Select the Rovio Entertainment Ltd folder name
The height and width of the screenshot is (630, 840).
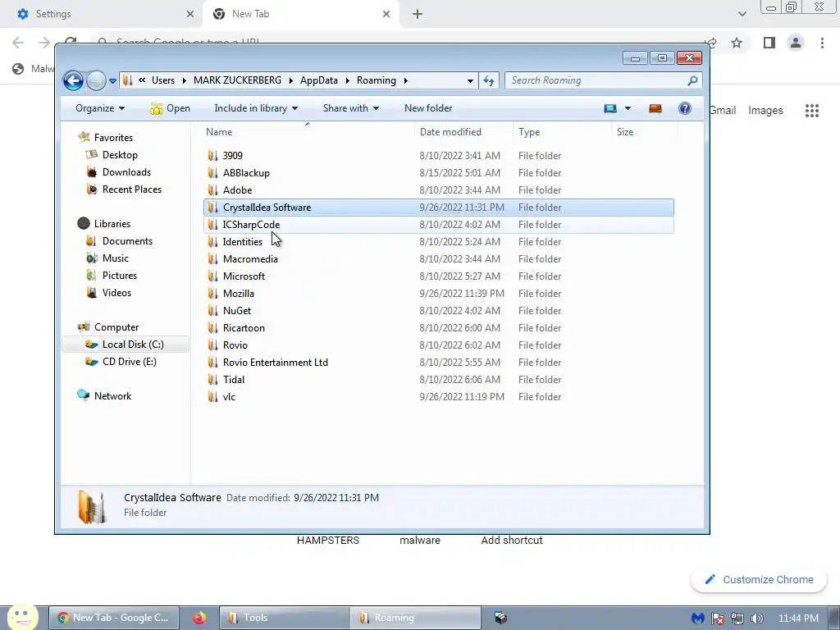pyautogui.click(x=276, y=362)
